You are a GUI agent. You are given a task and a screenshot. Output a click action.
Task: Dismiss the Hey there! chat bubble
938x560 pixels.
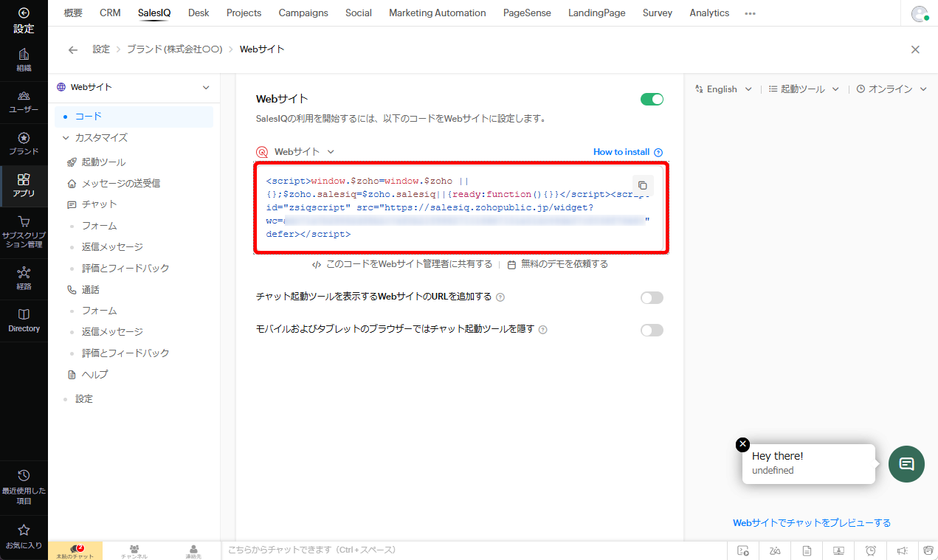[742, 444]
